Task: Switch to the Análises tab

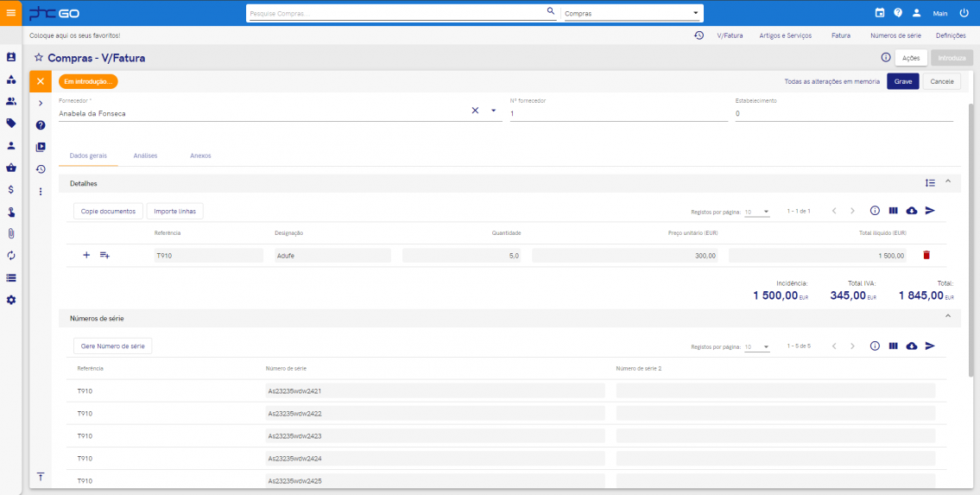Action: point(146,155)
